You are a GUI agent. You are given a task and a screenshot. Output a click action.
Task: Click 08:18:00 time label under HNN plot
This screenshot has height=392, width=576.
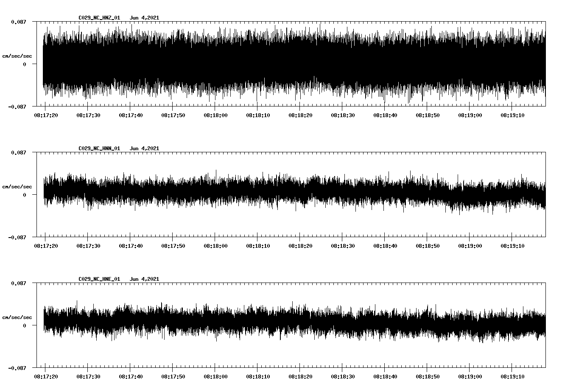pos(215,246)
